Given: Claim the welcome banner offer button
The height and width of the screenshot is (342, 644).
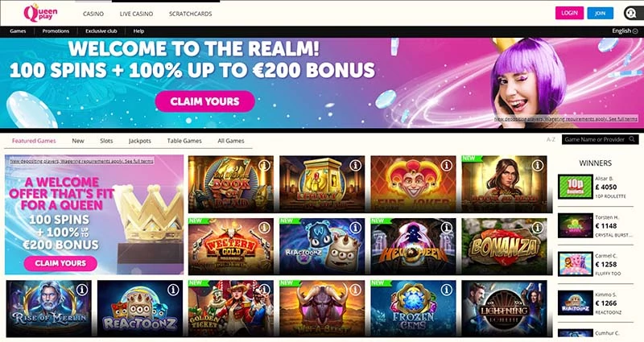Looking at the screenshot, I should (205, 101).
